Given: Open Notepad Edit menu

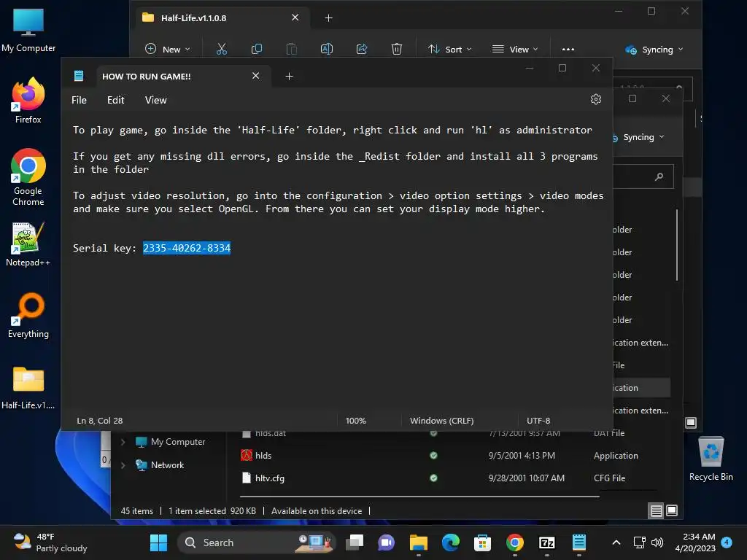Looking at the screenshot, I should tap(116, 100).
